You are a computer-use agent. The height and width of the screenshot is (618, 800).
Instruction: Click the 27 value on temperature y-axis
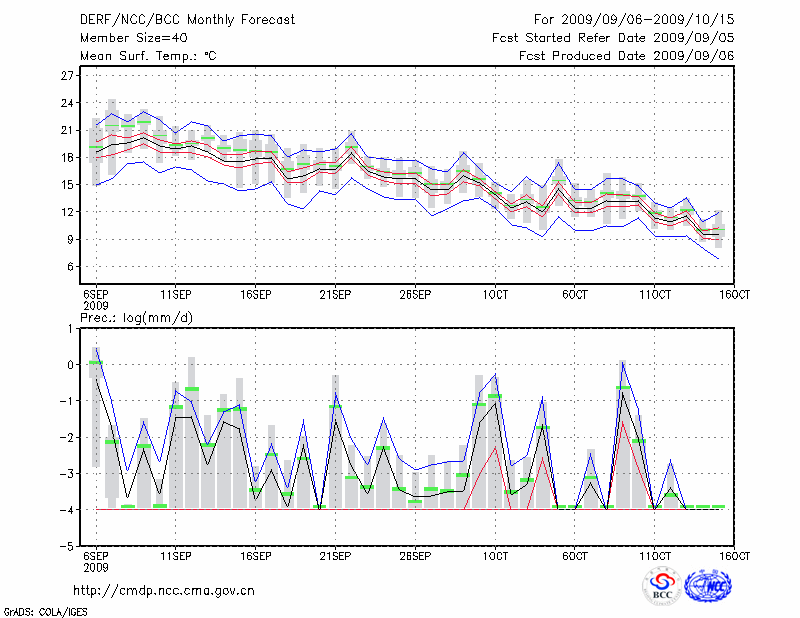click(x=68, y=76)
